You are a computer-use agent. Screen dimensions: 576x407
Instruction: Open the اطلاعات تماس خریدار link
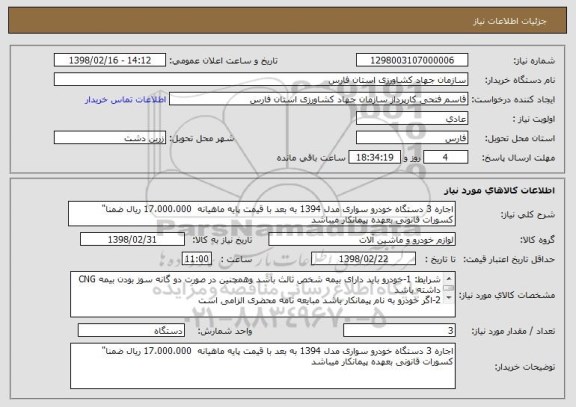coord(126,100)
